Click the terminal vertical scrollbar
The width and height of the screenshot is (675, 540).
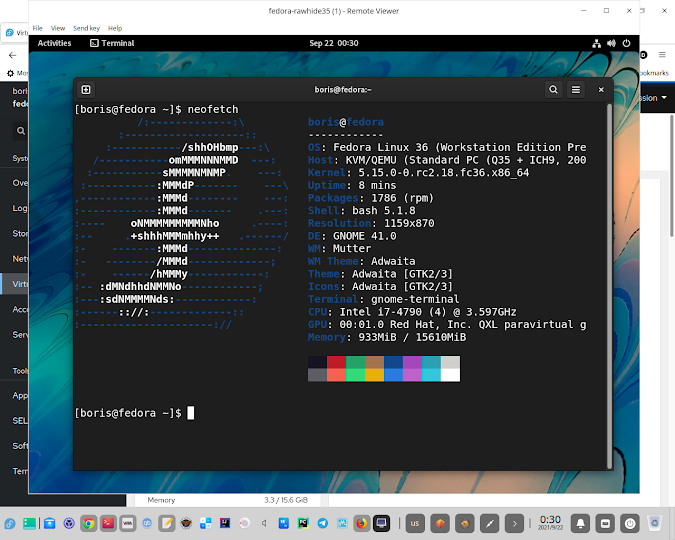609,286
